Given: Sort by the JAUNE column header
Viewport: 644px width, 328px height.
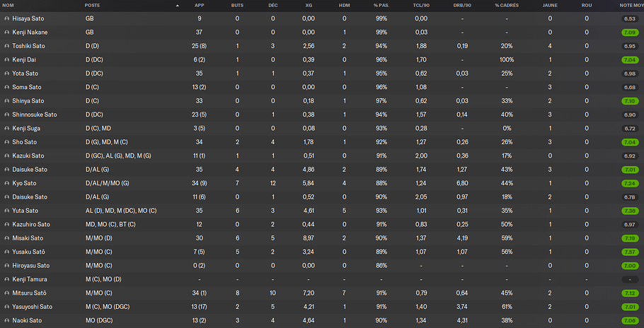Looking at the screenshot, I should 550,6.
